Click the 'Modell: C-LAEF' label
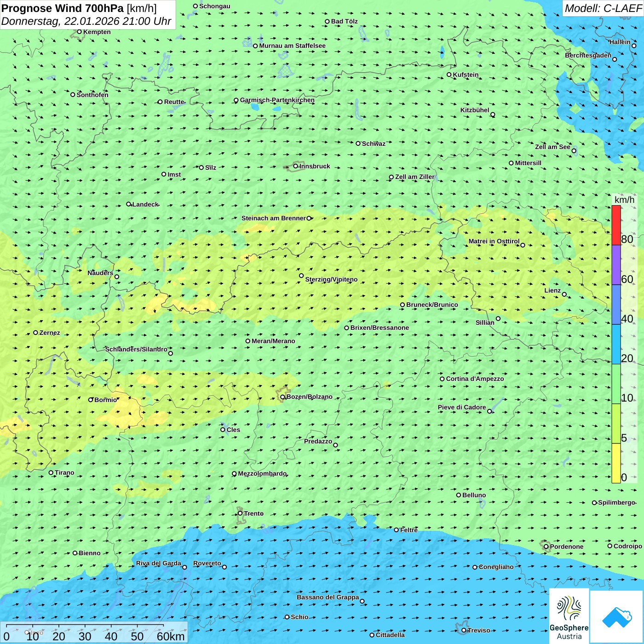Viewport: 644px width, 644px height. coord(603,8)
